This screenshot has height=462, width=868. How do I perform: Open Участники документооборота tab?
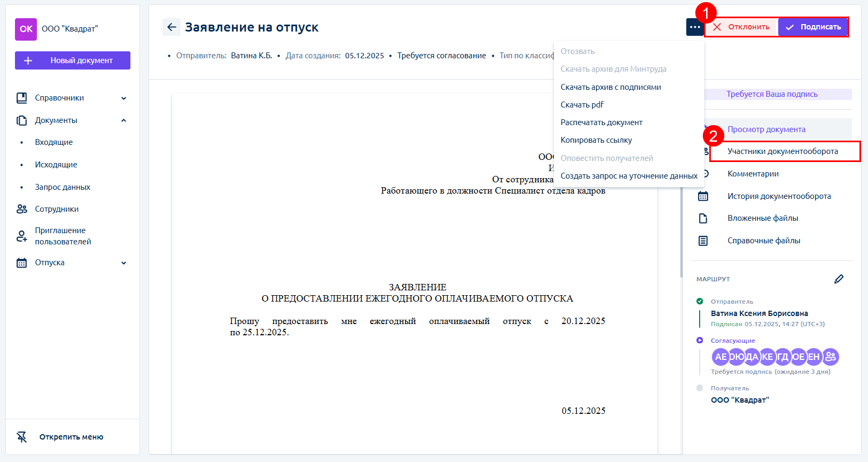click(782, 151)
